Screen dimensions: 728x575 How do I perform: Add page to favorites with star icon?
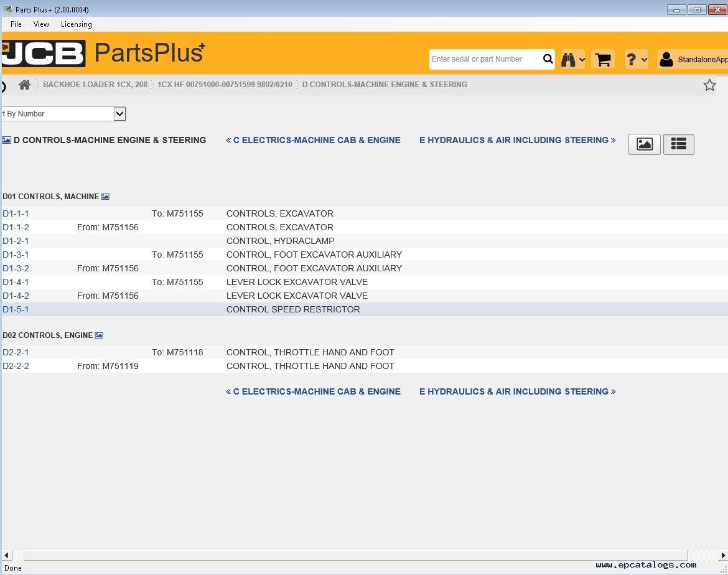[x=709, y=85]
